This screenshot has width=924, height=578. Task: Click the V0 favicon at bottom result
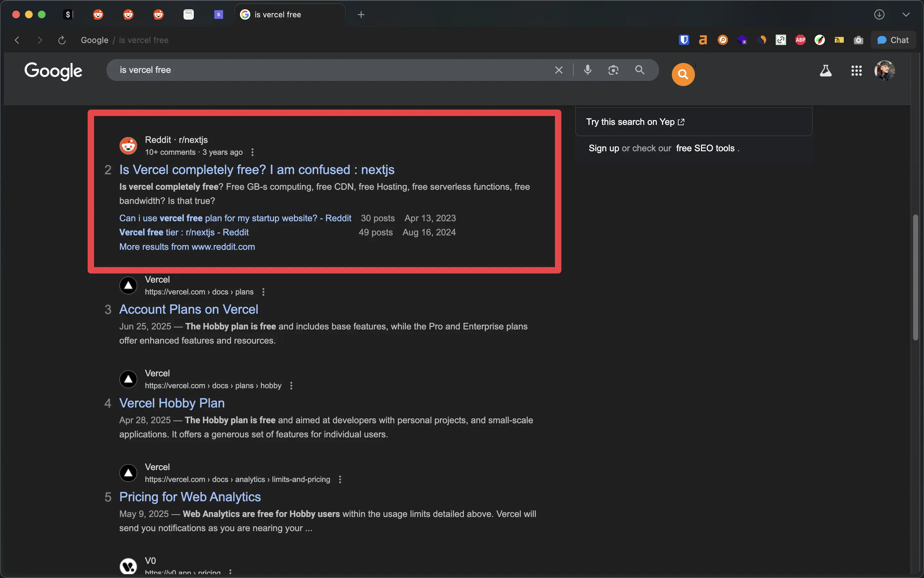click(128, 566)
